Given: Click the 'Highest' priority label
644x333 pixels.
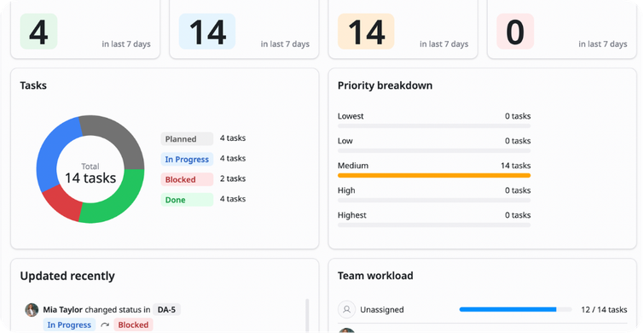Looking at the screenshot, I should coord(352,215).
